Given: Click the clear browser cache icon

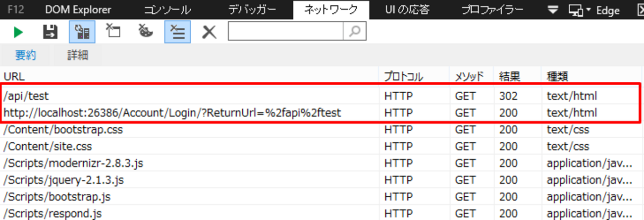Looking at the screenshot, I should click(113, 33).
